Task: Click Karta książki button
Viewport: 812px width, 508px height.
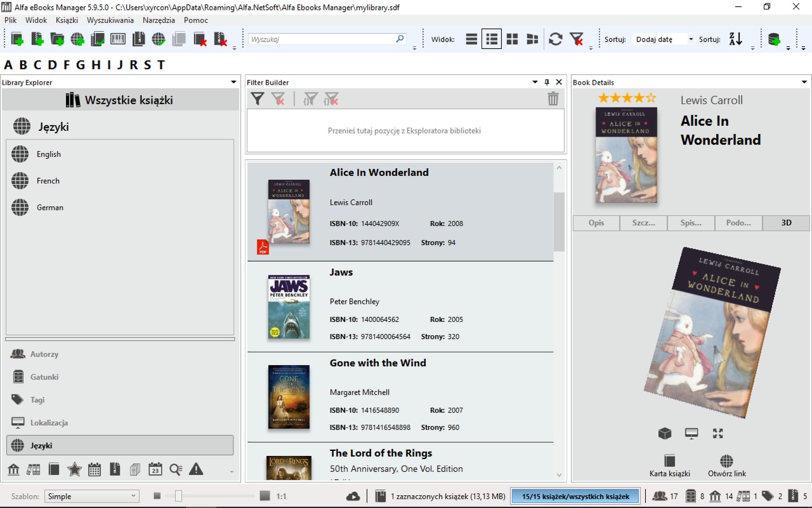Action: 669,466
